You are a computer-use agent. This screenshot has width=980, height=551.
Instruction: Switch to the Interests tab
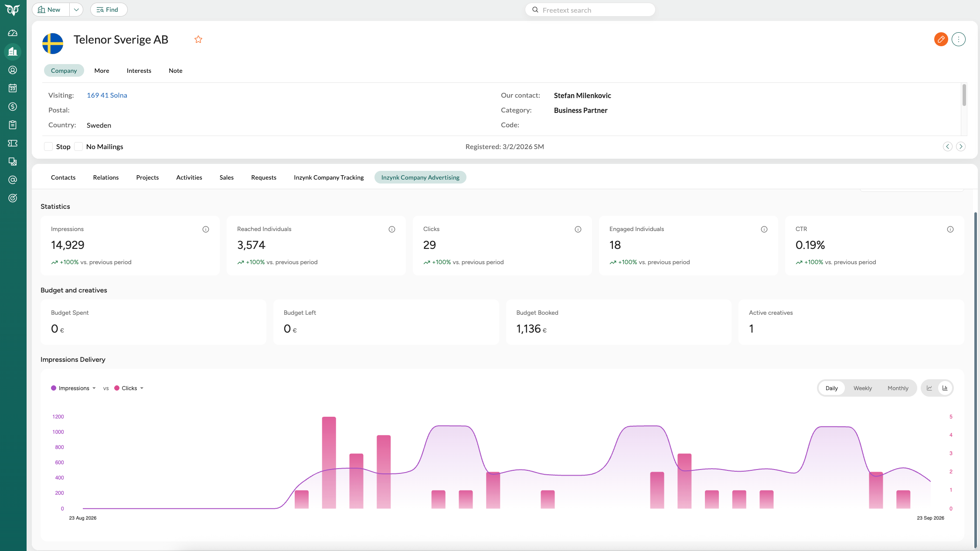pyautogui.click(x=139, y=71)
